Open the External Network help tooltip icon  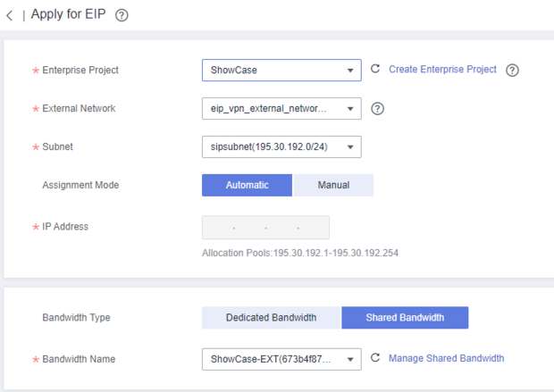[x=377, y=109]
